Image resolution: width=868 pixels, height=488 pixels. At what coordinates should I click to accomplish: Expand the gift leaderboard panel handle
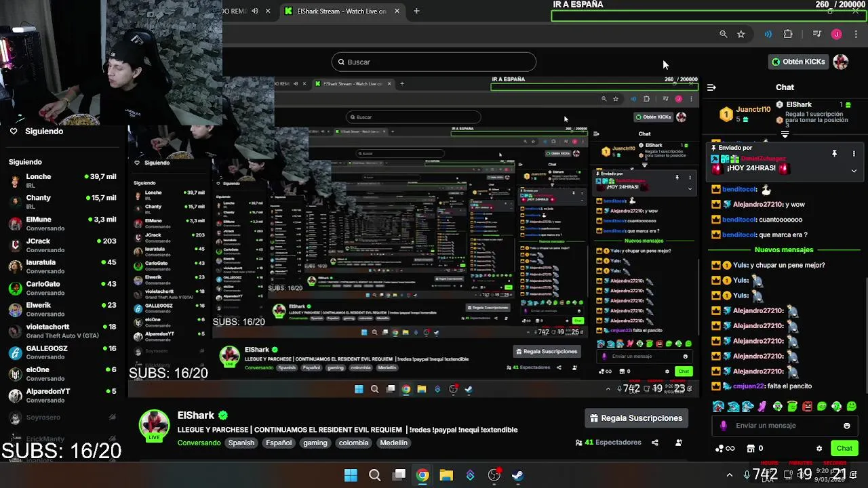785,135
